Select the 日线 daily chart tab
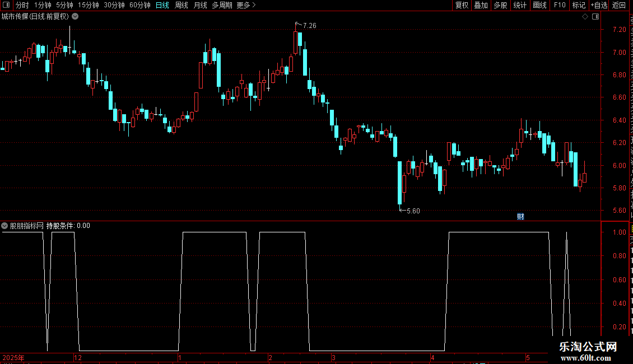633x364 pixels. click(162, 5)
